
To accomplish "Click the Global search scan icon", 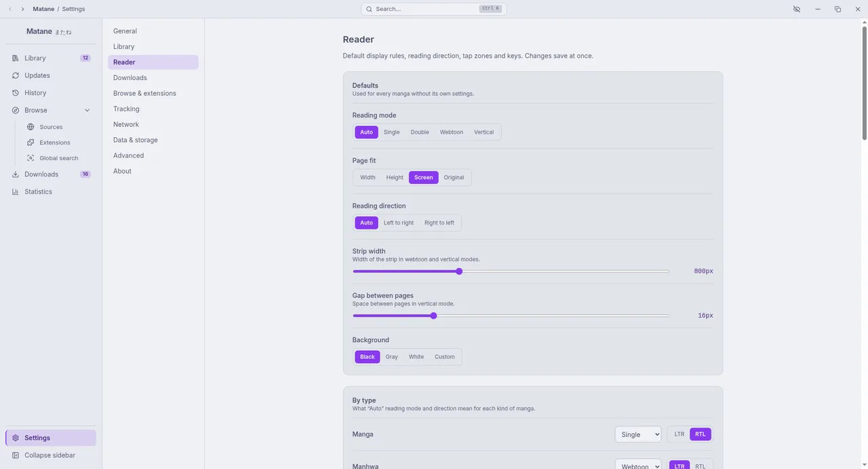I will point(31,158).
